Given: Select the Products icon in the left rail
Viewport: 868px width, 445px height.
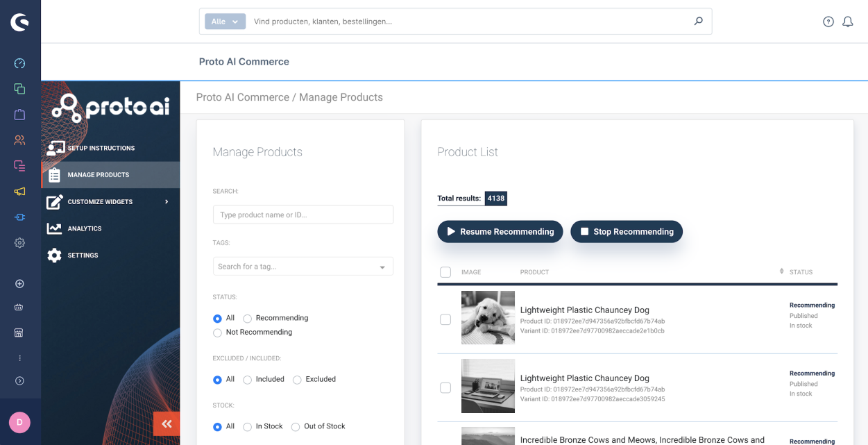Looking at the screenshot, I should 19,88.
